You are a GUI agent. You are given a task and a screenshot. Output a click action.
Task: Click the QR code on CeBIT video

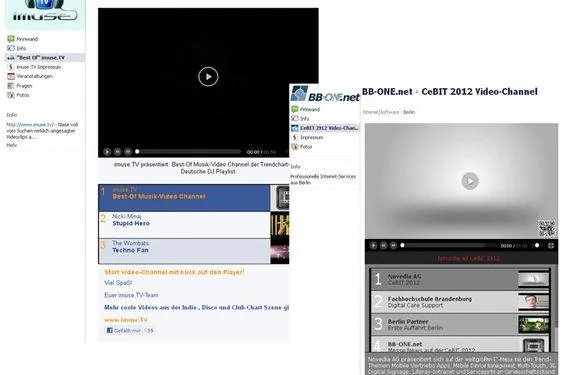547,228
